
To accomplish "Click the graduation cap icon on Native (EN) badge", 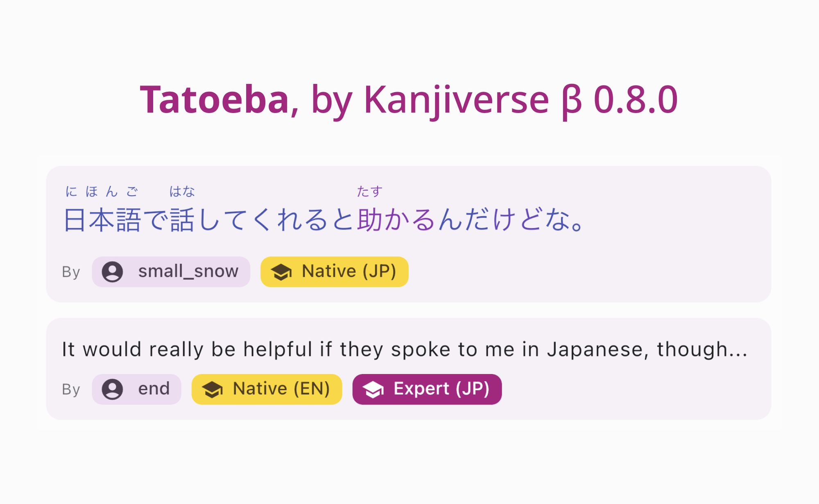I will (212, 389).
